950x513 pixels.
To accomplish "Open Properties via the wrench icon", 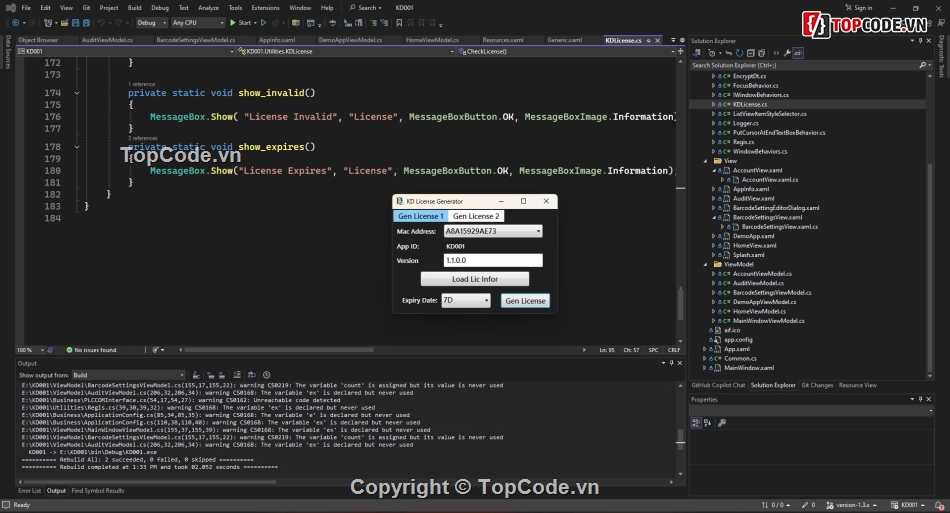I will click(x=787, y=53).
